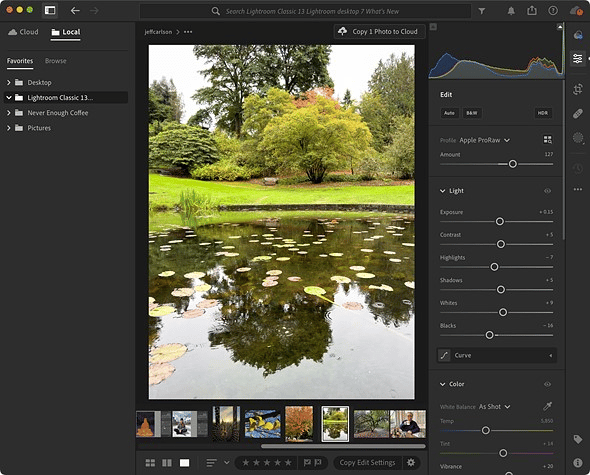Click Copy Edit Settings button
Image resolution: width=590 pixels, height=475 pixels.
pyautogui.click(x=367, y=463)
